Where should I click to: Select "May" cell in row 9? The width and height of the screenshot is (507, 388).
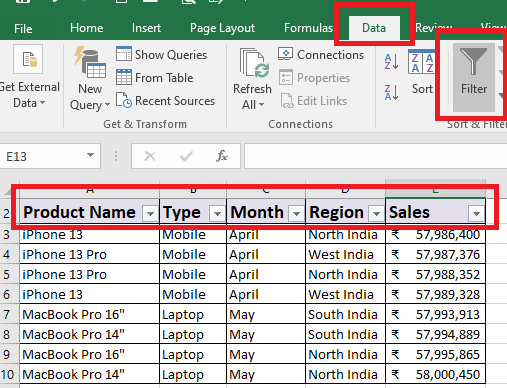click(x=266, y=354)
